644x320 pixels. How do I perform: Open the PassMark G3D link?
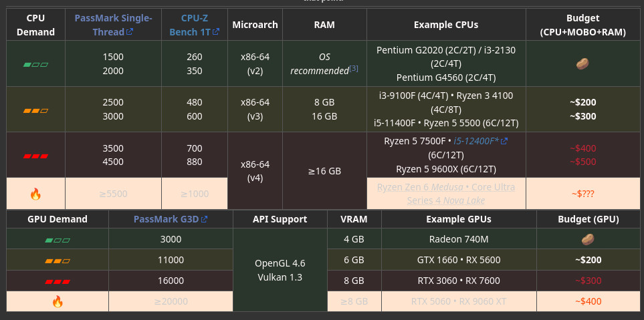pyautogui.click(x=171, y=219)
